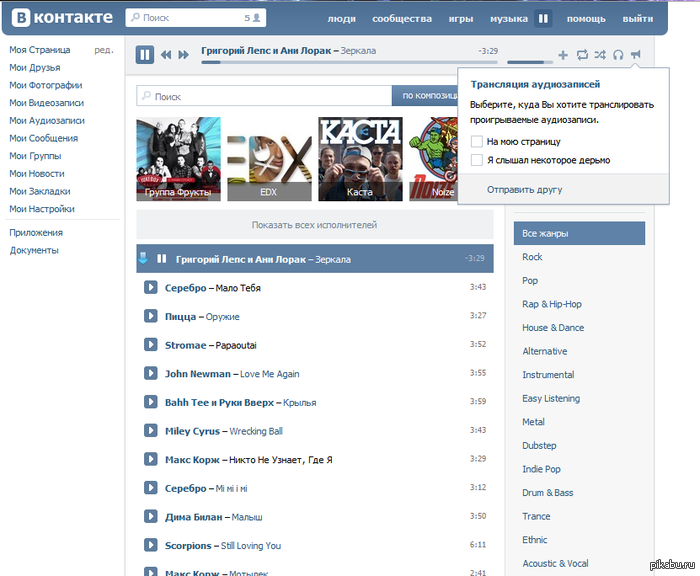Add current song with the plus icon
The height and width of the screenshot is (576, 700).
[x=563, y=55]
